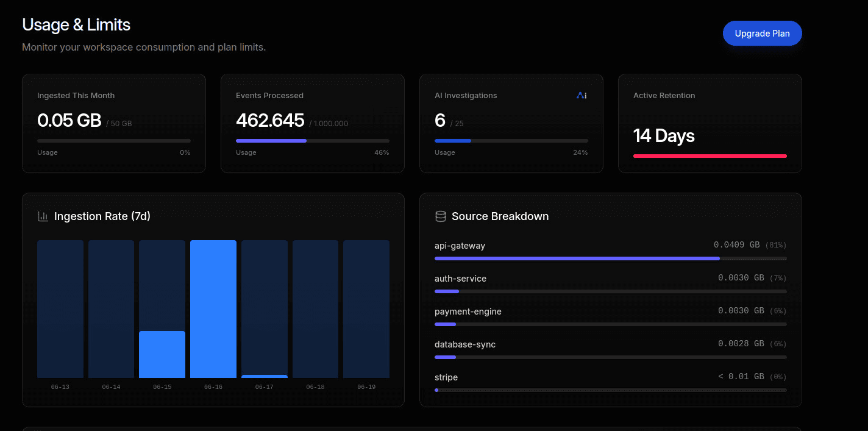Viewport: 868px width, 431px height.
Task: Click the AI Investigations usage progress bar
Action: (x=511, y=141)
